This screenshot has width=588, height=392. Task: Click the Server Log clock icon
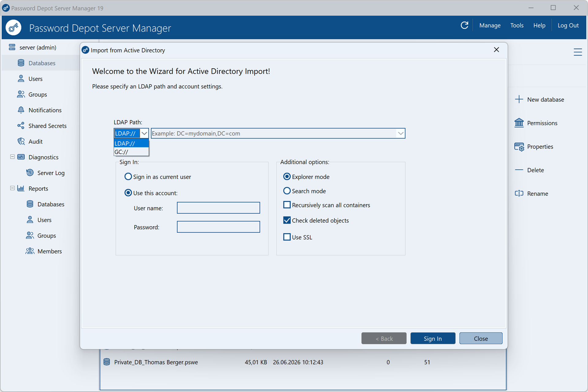pyautogui.click(x=30, y=172)
